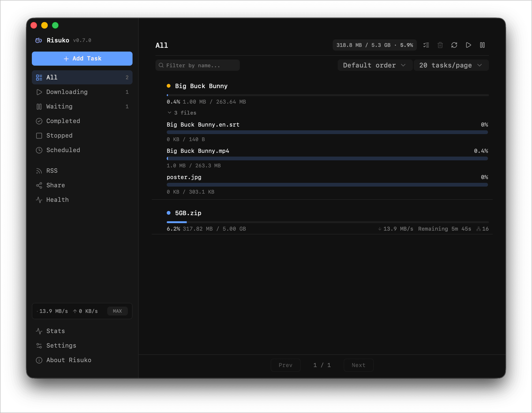Select the poster.jpg file

(184, 177)
